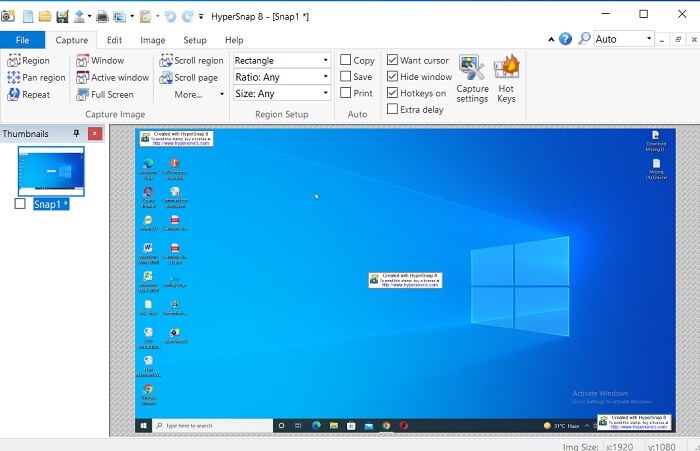Open Hot Keys configuration

[506, 79]
